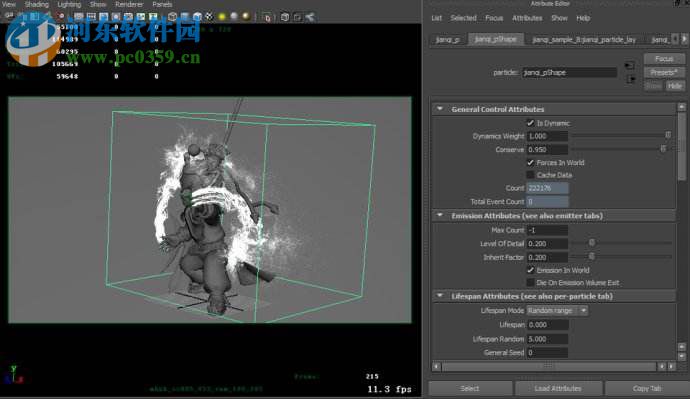Viewport: 690px width, 399px height.
Task: Toggle the resolution gate toolbar icon
Action: [103, 17]
